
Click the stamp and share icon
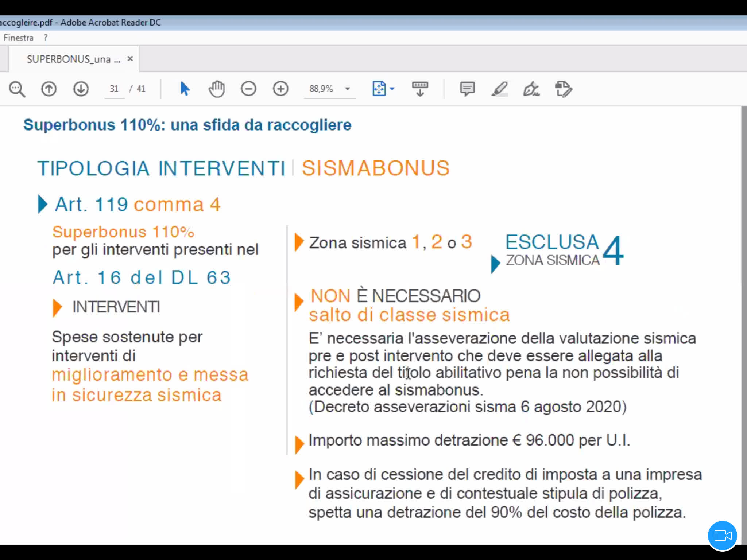[564, 89]
